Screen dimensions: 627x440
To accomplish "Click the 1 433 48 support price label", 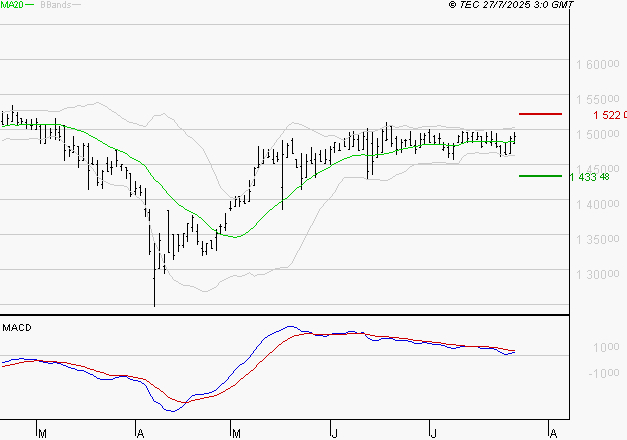I will (x=589, y=177).
